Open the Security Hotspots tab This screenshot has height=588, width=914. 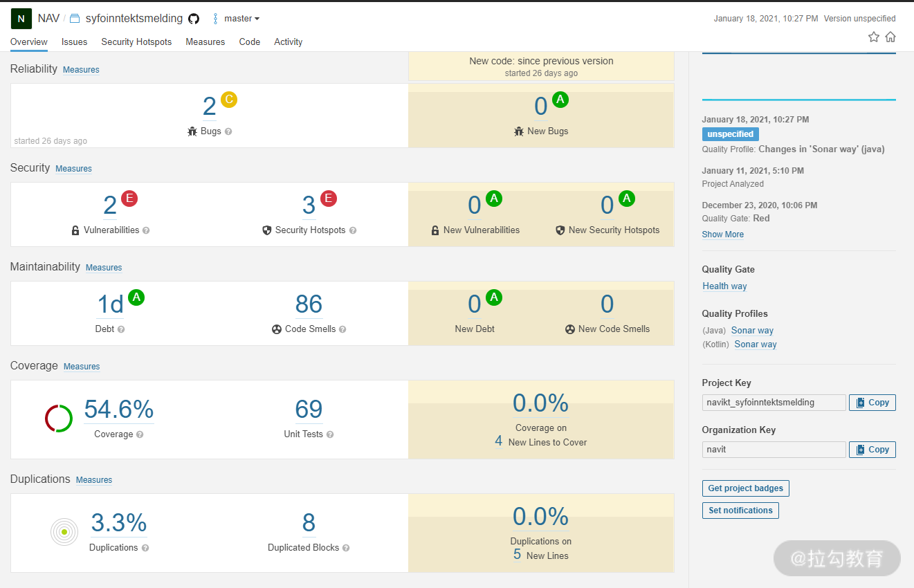(136, 42)
